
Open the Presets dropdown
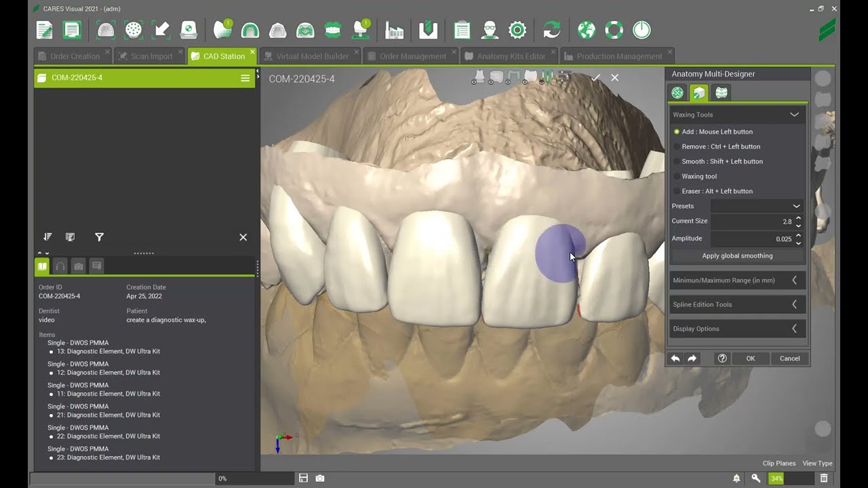click(x=757, y=206)
